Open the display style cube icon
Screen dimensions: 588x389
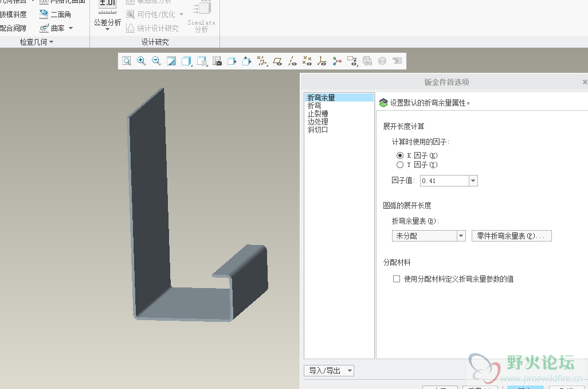click(x=186, y=61)
